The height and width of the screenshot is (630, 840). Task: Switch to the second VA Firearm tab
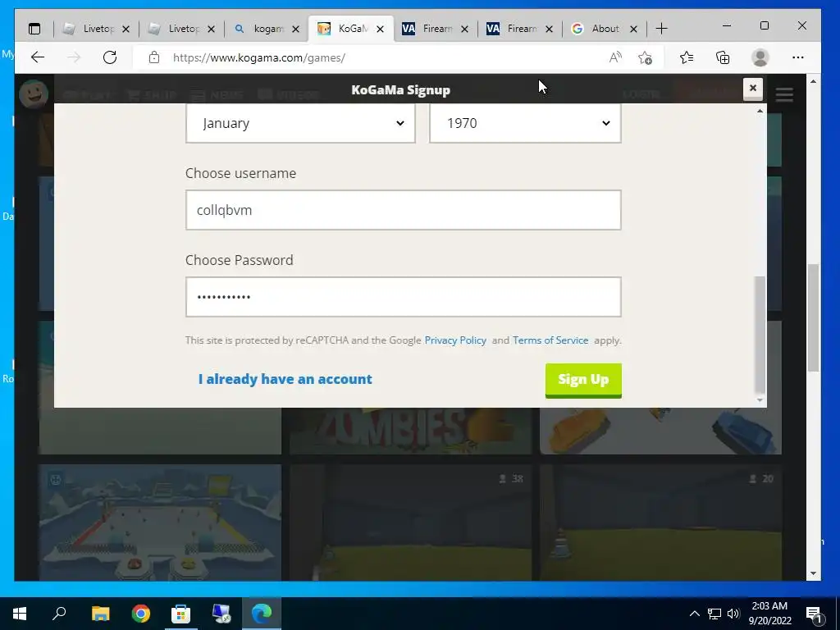tap(519, 29)
